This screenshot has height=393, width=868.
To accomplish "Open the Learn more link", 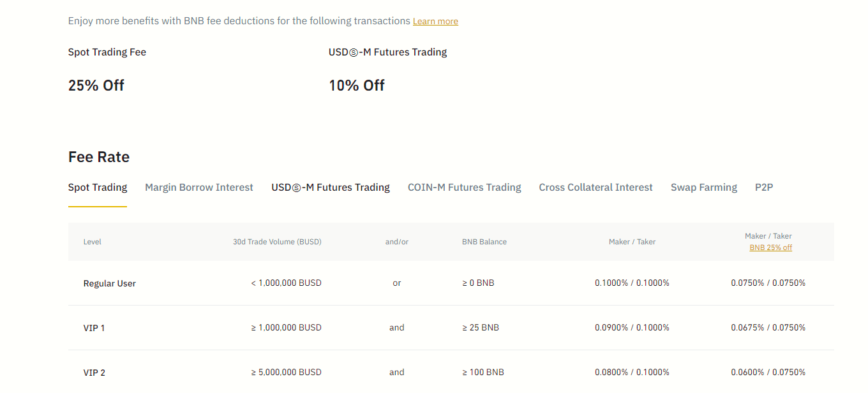I will pos(435,20).
